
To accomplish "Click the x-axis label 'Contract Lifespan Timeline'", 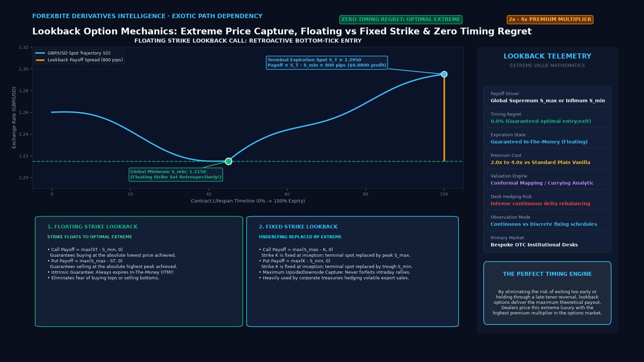I will click(248, 201).
